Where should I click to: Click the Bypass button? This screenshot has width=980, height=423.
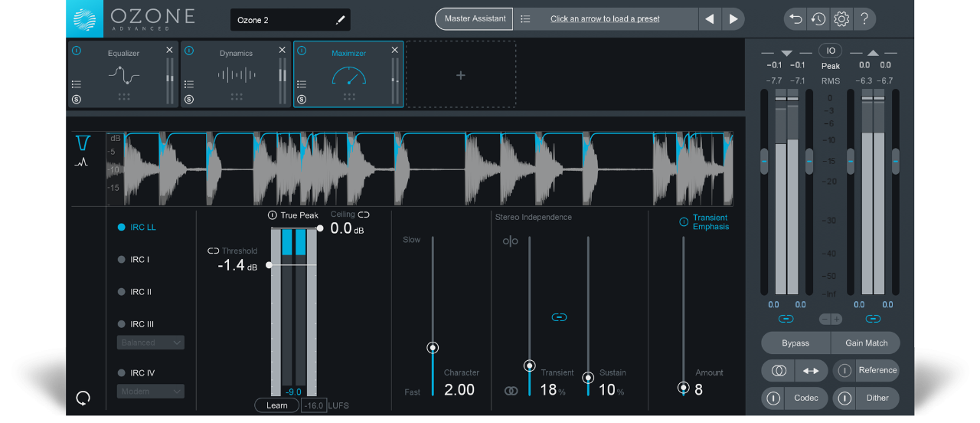(795, 343)
